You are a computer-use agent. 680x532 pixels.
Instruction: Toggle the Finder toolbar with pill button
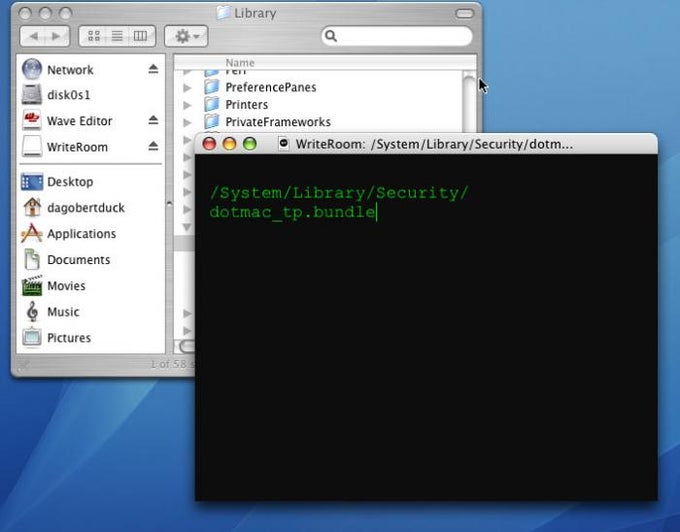(464, 14)
